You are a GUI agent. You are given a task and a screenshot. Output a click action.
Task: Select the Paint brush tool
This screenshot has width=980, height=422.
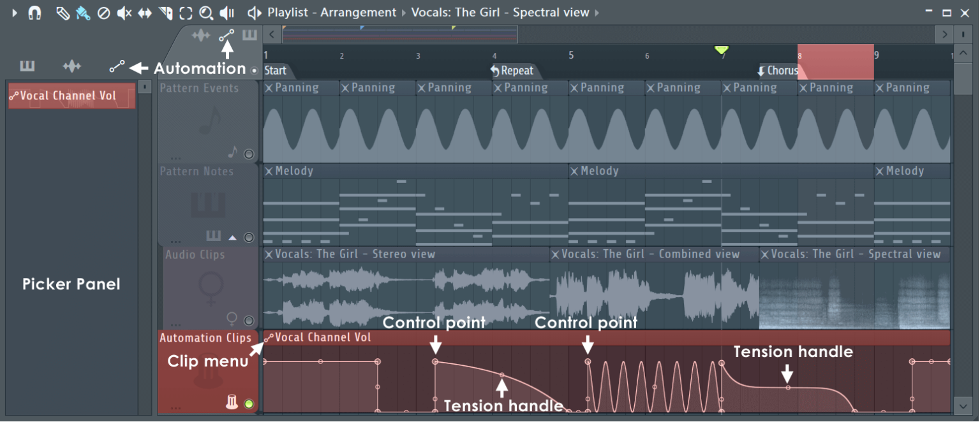[84, 12]
